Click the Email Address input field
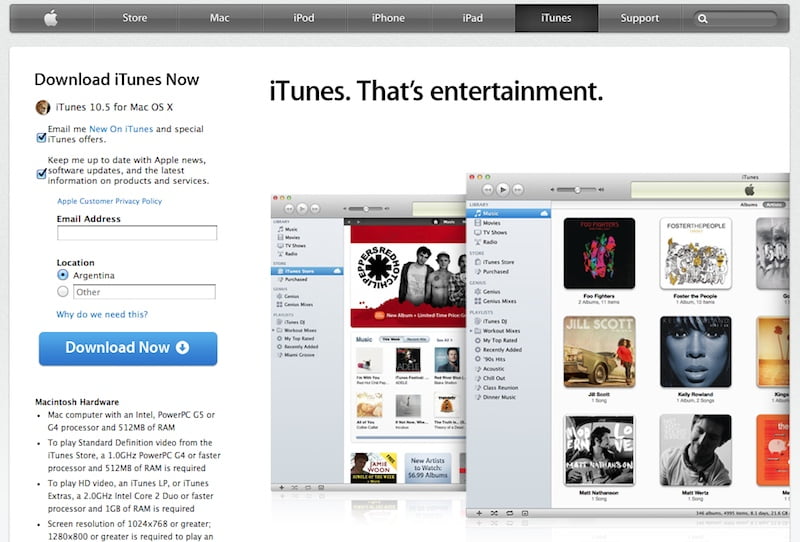800x542 pixels. (x=137, y=233)
